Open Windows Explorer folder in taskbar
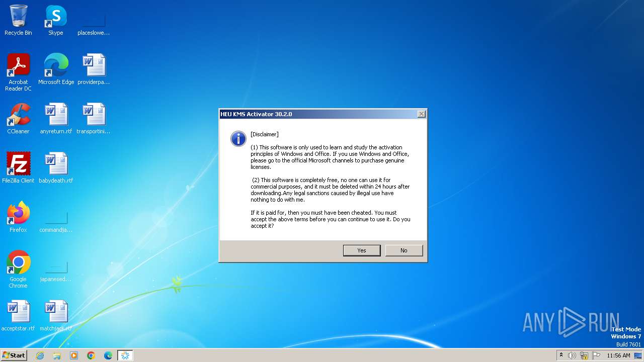Image resolution: width=644 pixels, height=362 pixels. 57,355
